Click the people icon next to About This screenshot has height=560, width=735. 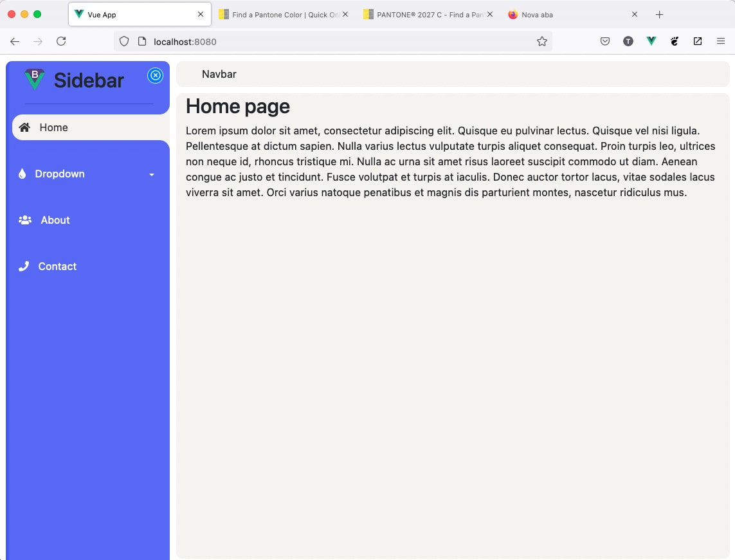[x=24, y=219]
